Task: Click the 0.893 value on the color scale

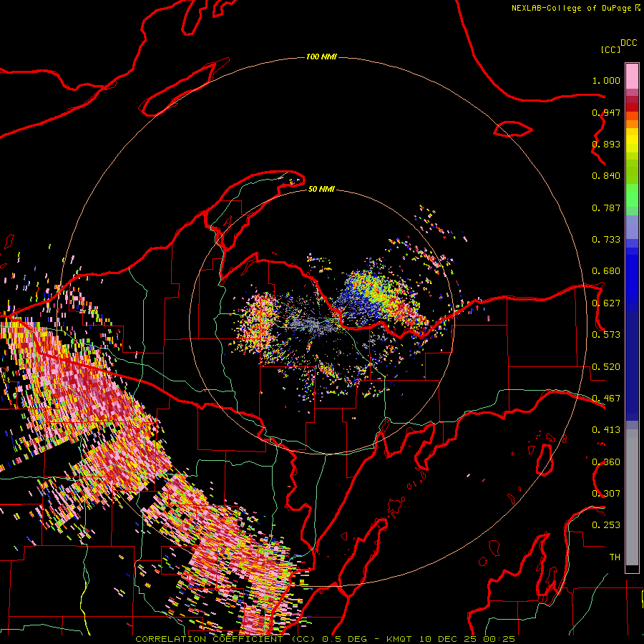Action: pos(606,144)
